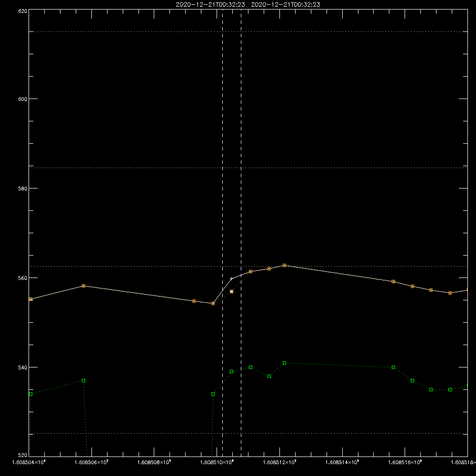The image size is (476, 476).
Task: Click x-axis label 1.608504×10⁹
Action: [x=29, y=462]
